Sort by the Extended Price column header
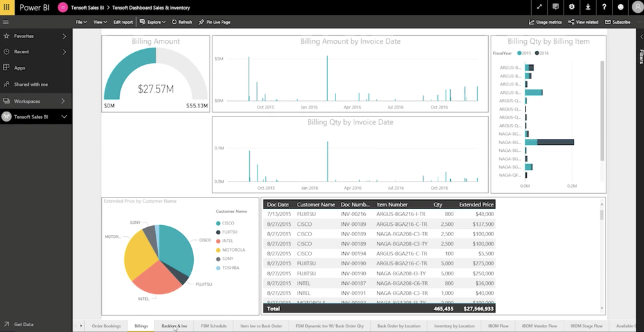This screenshot has height=332, width=644. pos(477,205)
